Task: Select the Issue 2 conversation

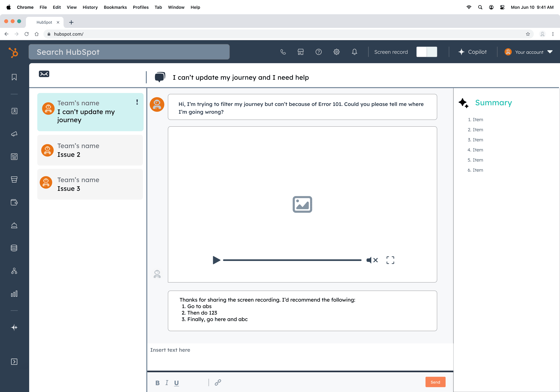Action: 90,150
